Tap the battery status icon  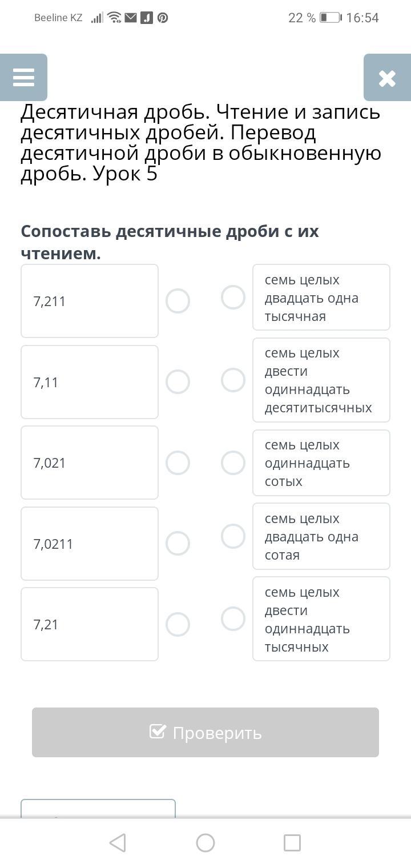(330, 18)
